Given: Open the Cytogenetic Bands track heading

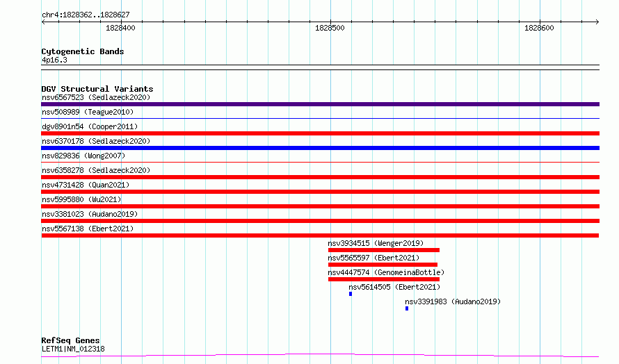Looking at the screenshot, I should [83, 51].
